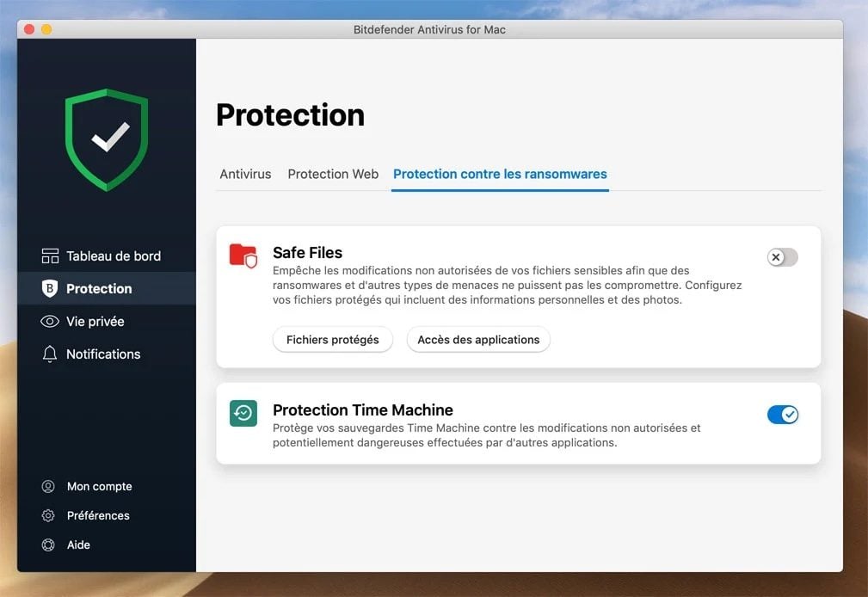The height and width of the screenshot is (597, 868).
Task: Click the green shield status icon
Action: (x=107, y=139)
